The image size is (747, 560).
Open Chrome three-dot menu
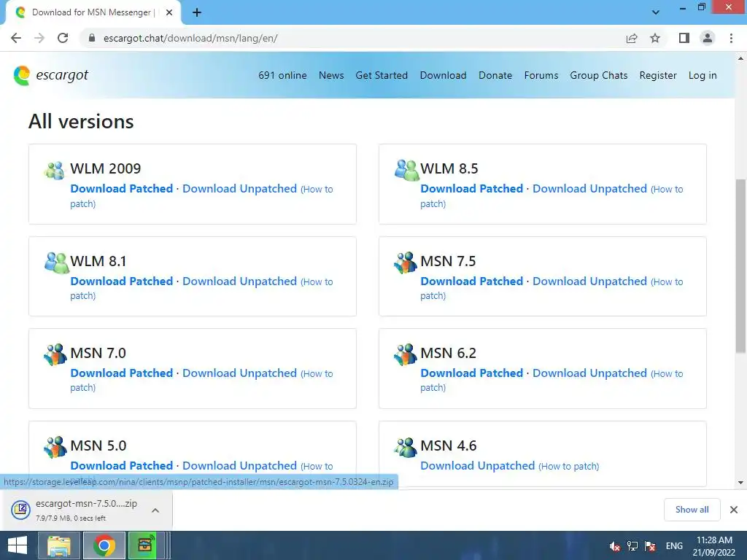coord(731,38)
